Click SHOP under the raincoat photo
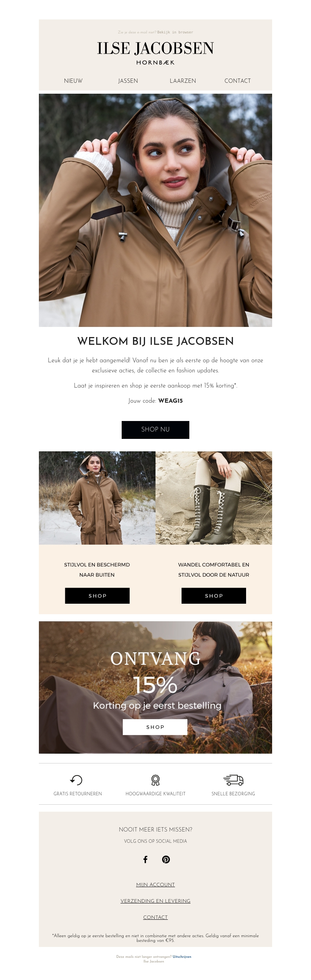 tap(97, 596)
